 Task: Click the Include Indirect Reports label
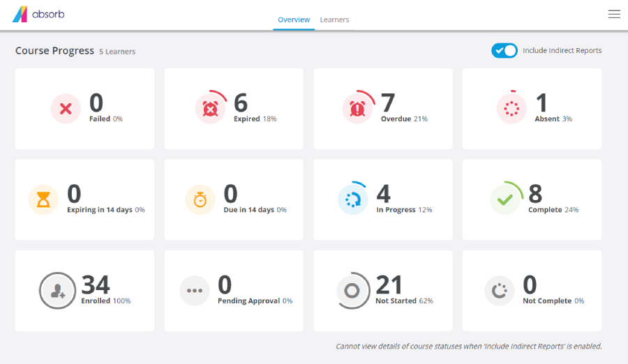click(x=562, y=50)
